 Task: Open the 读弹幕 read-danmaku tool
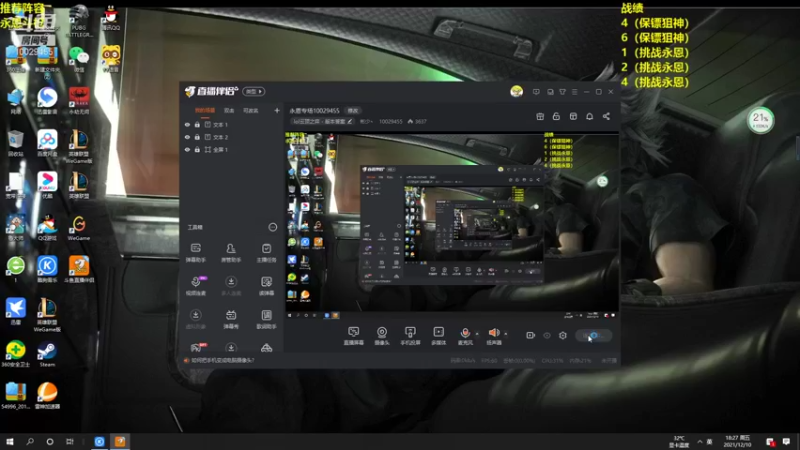click(266, 286)
